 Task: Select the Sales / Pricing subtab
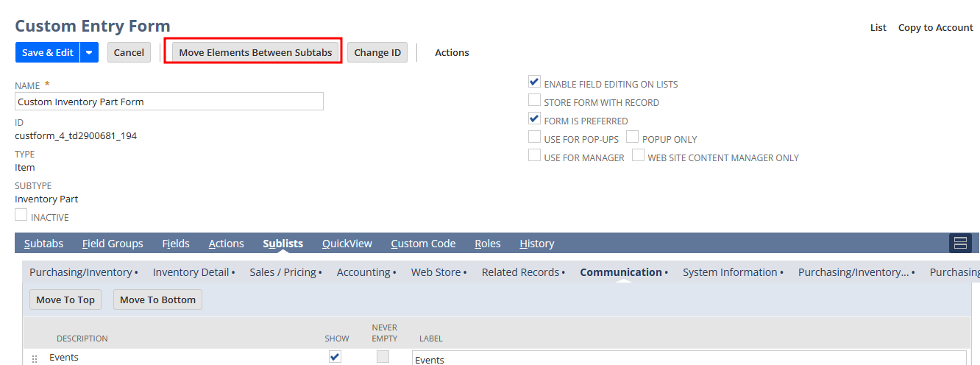(283, 272)
